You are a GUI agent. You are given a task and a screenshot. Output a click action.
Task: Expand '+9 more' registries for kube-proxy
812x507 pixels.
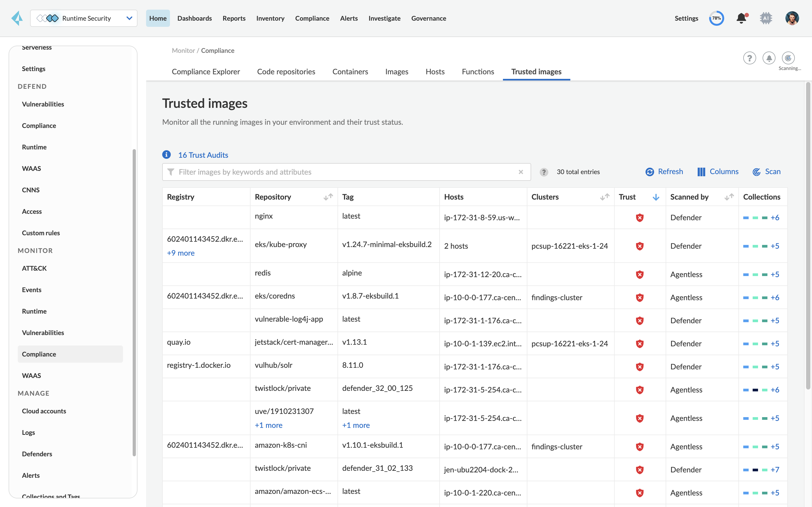181,253
